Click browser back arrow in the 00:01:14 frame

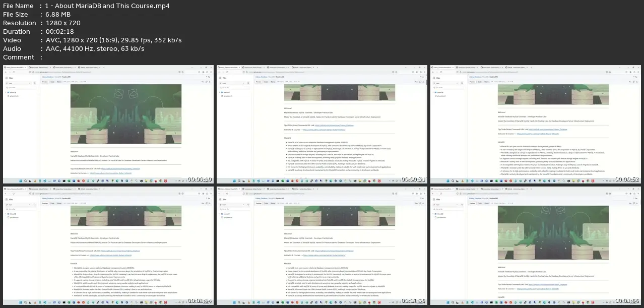pyautogui.click(x=6, y=194)
